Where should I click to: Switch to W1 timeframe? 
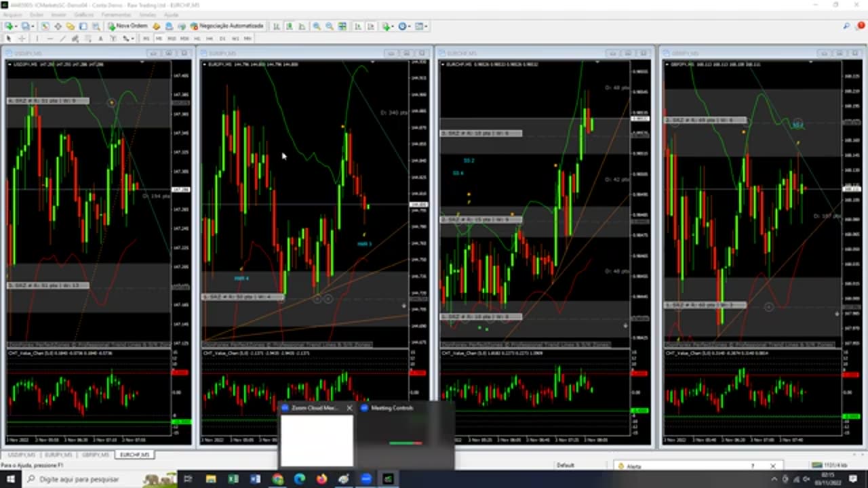point(235,39)
